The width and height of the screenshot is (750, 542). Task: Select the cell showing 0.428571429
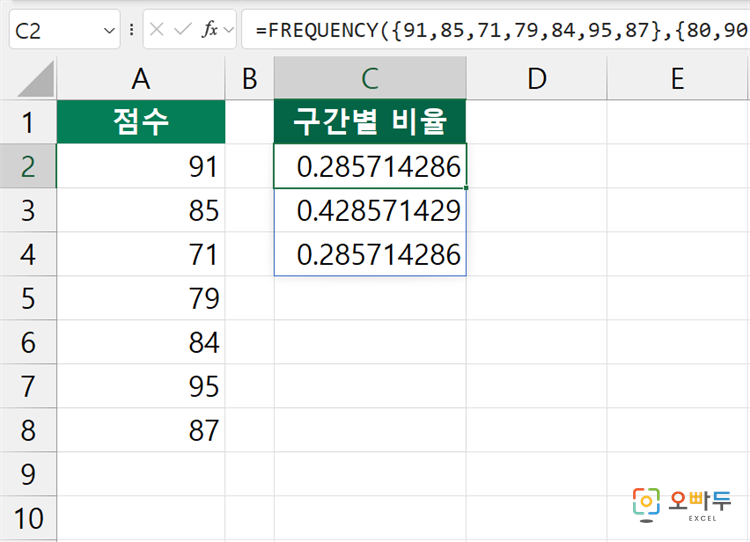(x=370, y=210)
